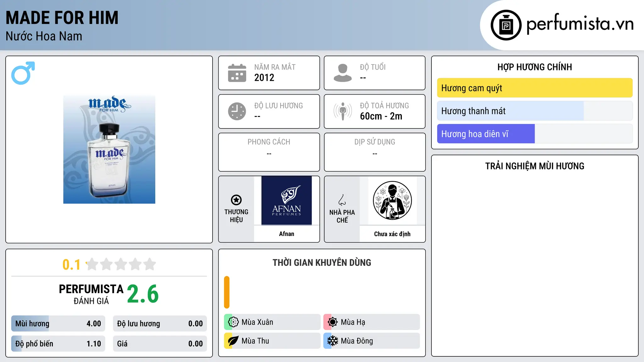Click the HỢP HƯƠNG CHÍNH heading
Image resolution: width=644 pixels, height=362 pixels.
[x=535, y=67]
